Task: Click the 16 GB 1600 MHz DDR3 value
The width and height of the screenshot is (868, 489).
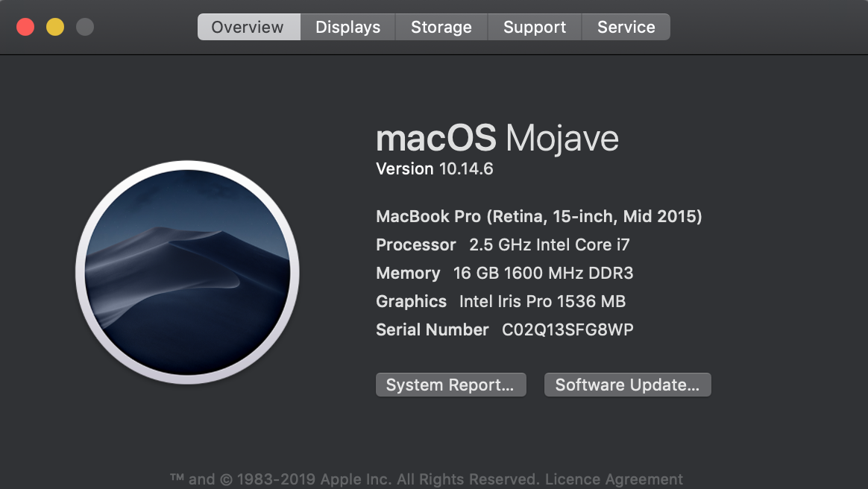Action: [x=543, y=274]
